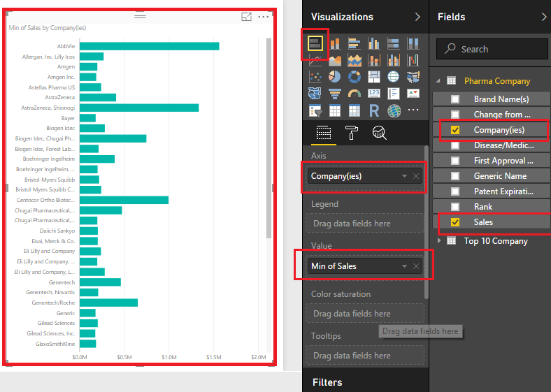The height and width of the screenshot is (392, 551).
Task: Collapse the Pharma Company table
Action: [438, 81]
